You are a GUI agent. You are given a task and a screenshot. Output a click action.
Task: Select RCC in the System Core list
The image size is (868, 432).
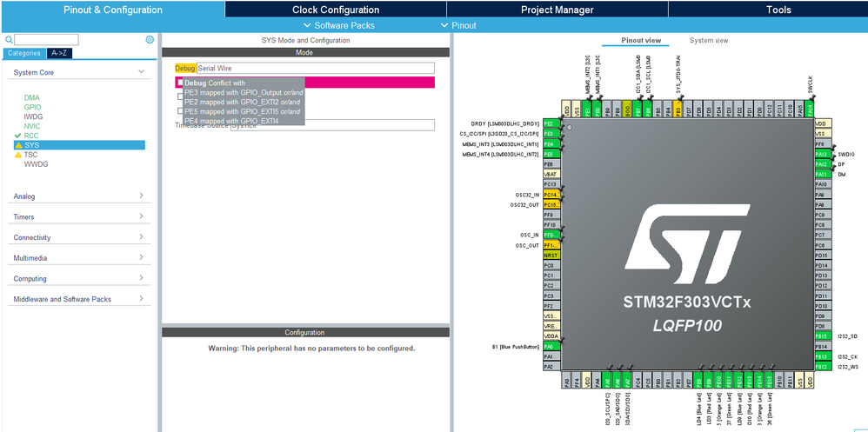(31, 136)
